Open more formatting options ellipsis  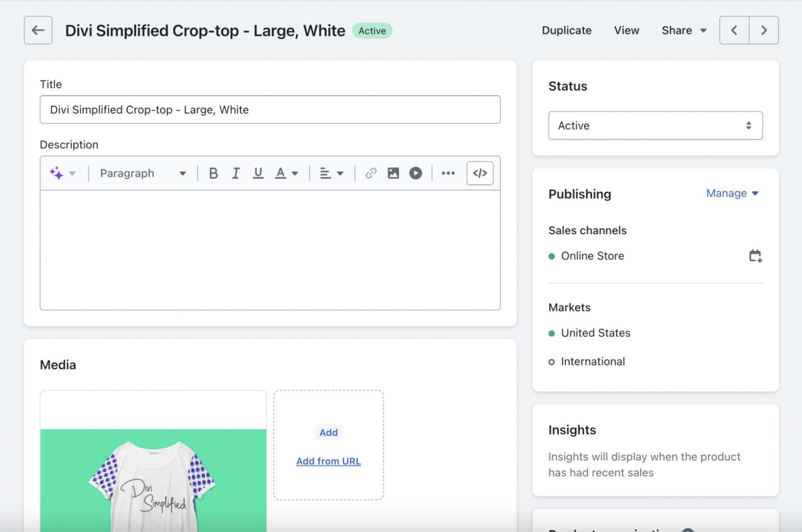coord(448,173)
